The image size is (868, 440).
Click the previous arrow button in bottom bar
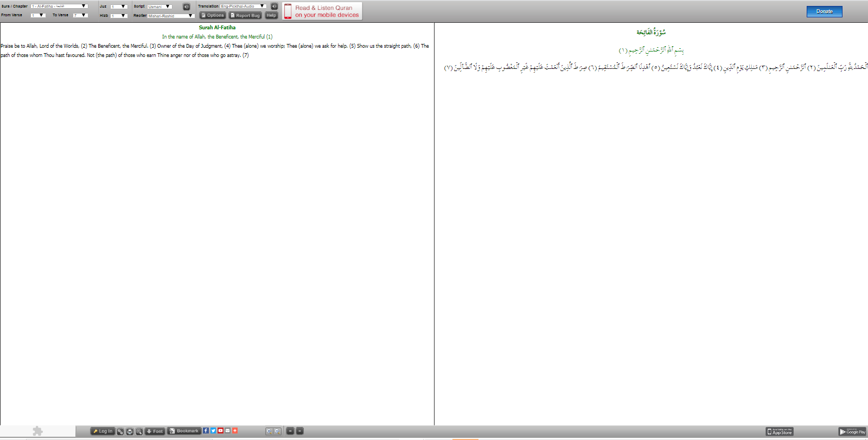290,431
